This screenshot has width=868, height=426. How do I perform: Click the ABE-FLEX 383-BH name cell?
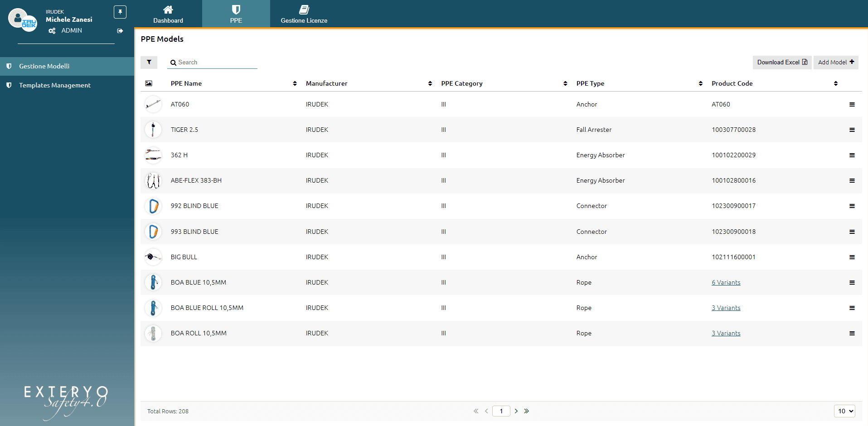click(x=196, y=180)
